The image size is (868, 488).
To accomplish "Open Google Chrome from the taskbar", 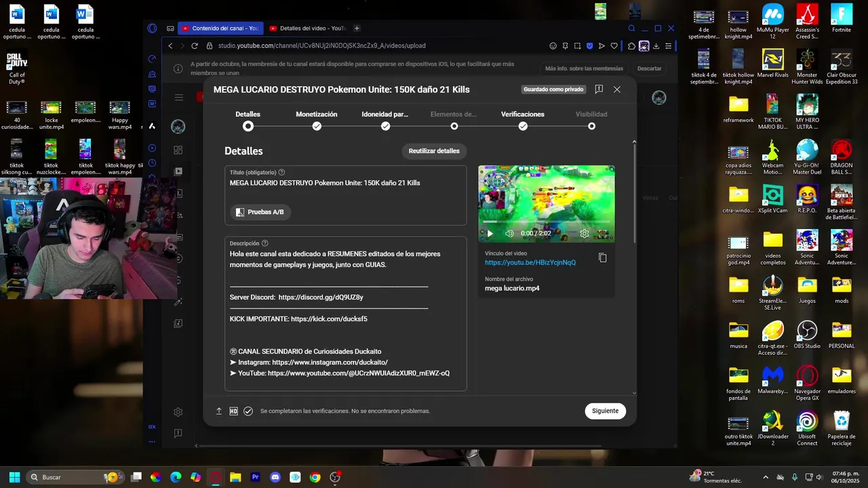I will point(315,477).
